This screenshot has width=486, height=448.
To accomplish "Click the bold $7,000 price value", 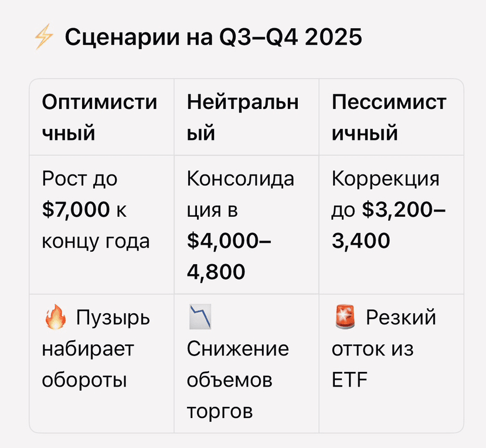I will (76, 210).
